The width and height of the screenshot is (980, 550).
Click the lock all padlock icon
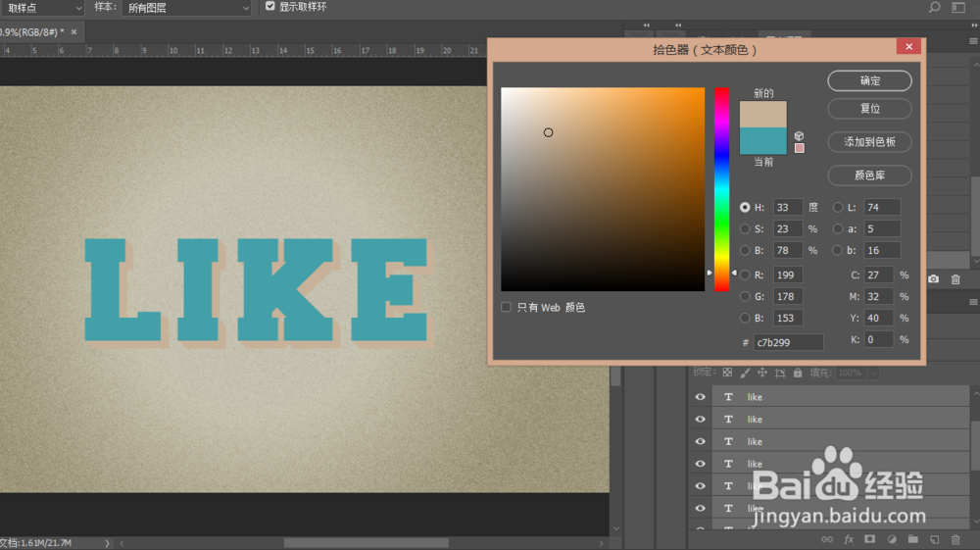click(x=798, y=373)
